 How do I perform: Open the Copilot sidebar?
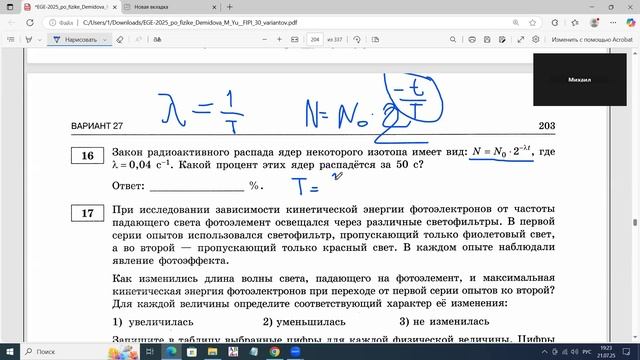(x=631, y=23)
